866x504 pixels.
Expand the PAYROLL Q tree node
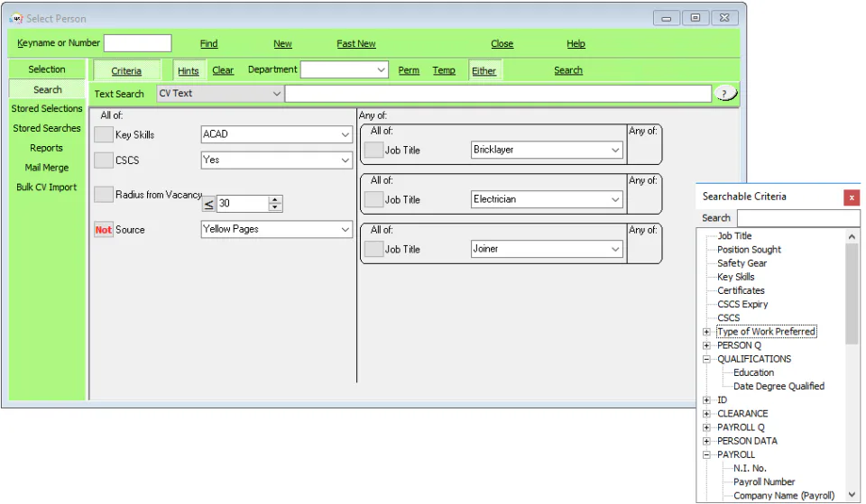click(x=706, y=427)
